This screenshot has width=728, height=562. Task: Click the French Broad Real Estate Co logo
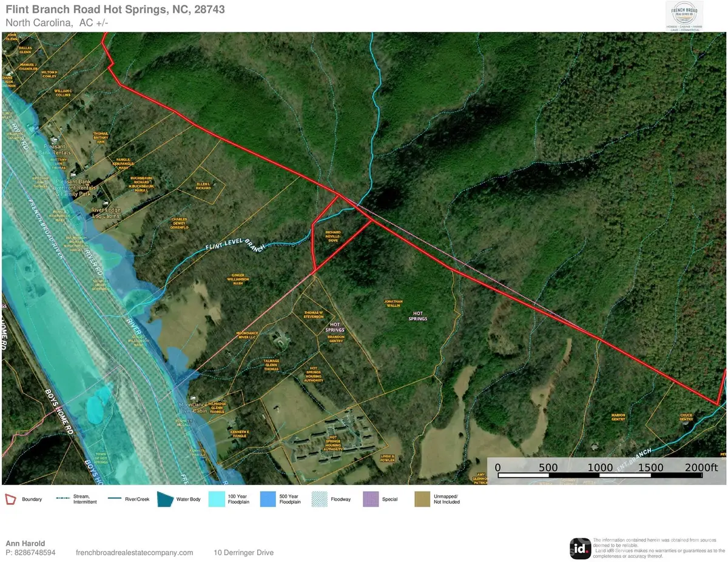click(685, 15)
